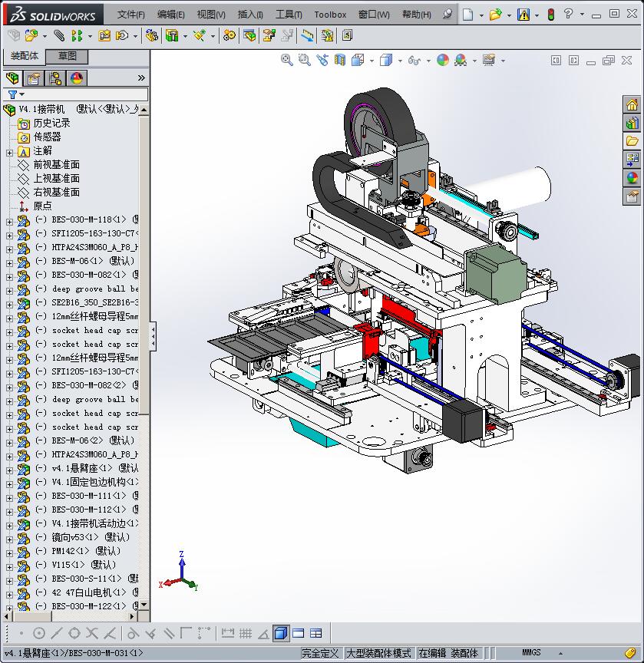This screenshot has width=644, height=663.
Task: Expand v4.1悬臂座<1> tree node
Action: (9, 470)
